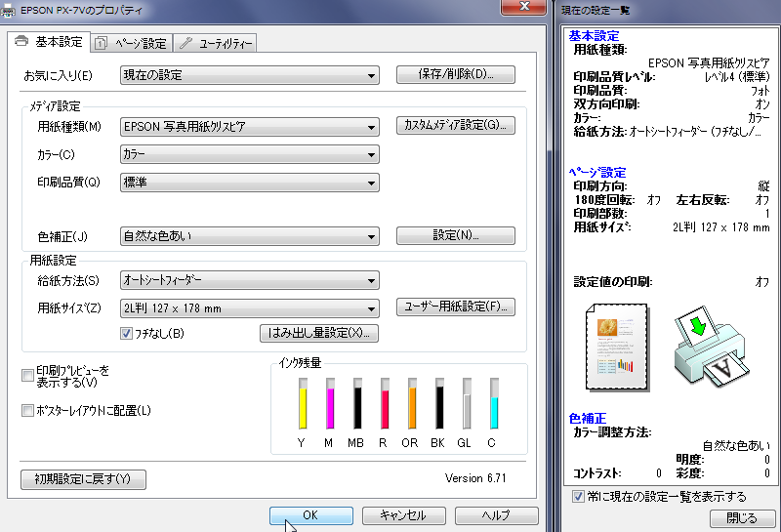This screenshot has width=781, height=532.
Task: Open the 給紙方法(S) paper source dropdown
Action: [250, 280]
